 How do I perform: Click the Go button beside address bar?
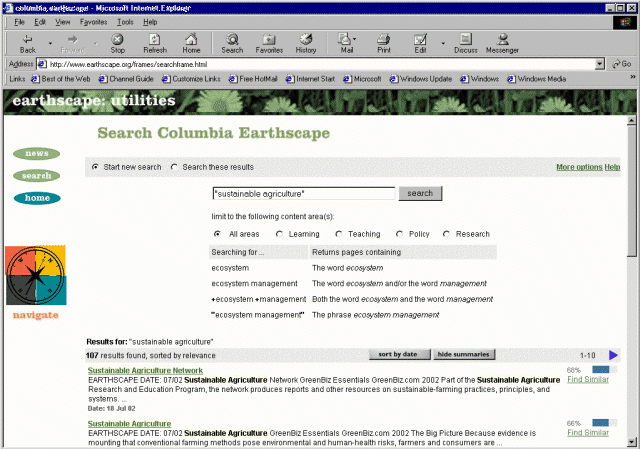pos(622,64)
